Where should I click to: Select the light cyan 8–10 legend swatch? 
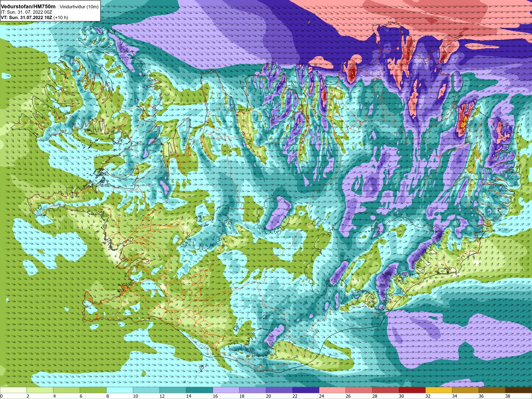(120, 390)
